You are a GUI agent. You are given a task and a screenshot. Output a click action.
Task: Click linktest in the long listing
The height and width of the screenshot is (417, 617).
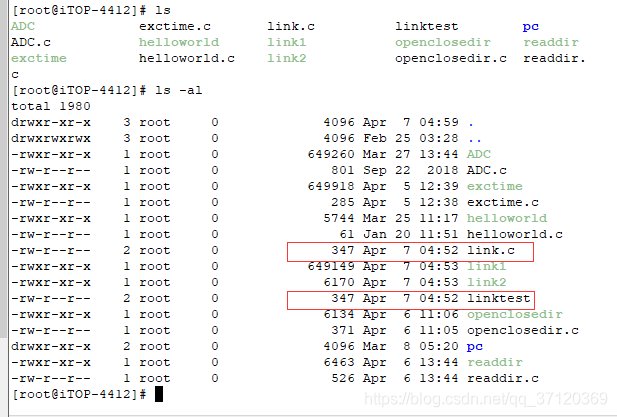point(499,298)
